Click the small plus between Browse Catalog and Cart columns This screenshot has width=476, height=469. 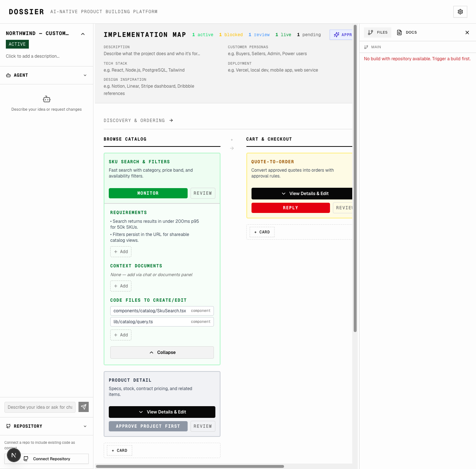(x=232, y=140)
